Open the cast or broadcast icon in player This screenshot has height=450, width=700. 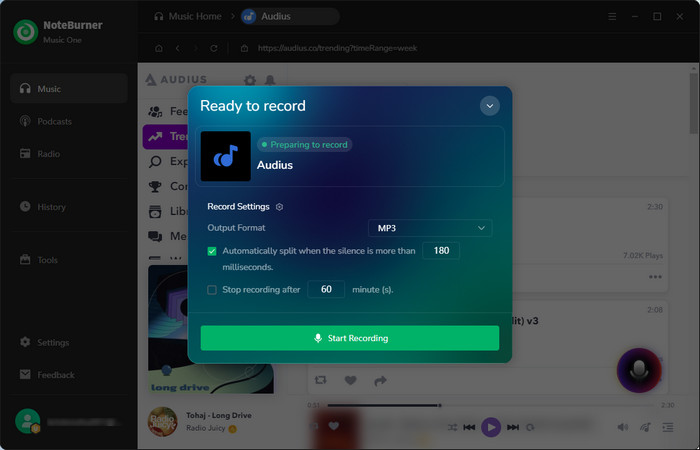[x=645, y=427]
